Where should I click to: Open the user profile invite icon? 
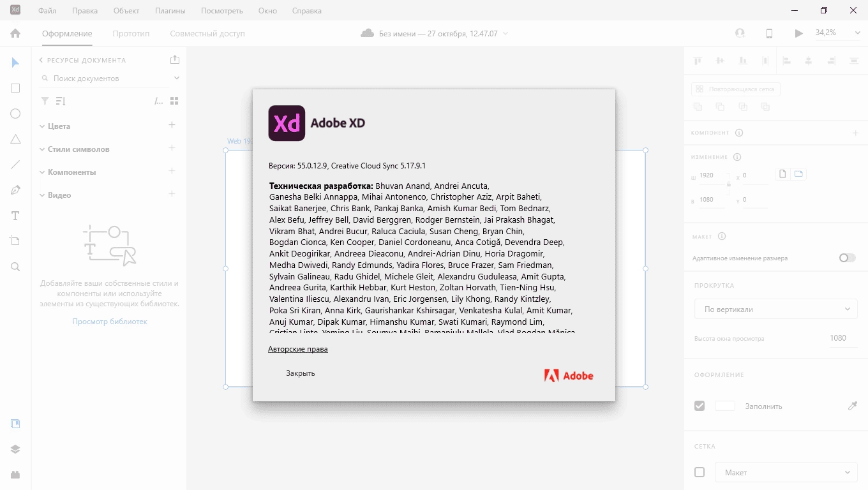click(x=740, y=33)
